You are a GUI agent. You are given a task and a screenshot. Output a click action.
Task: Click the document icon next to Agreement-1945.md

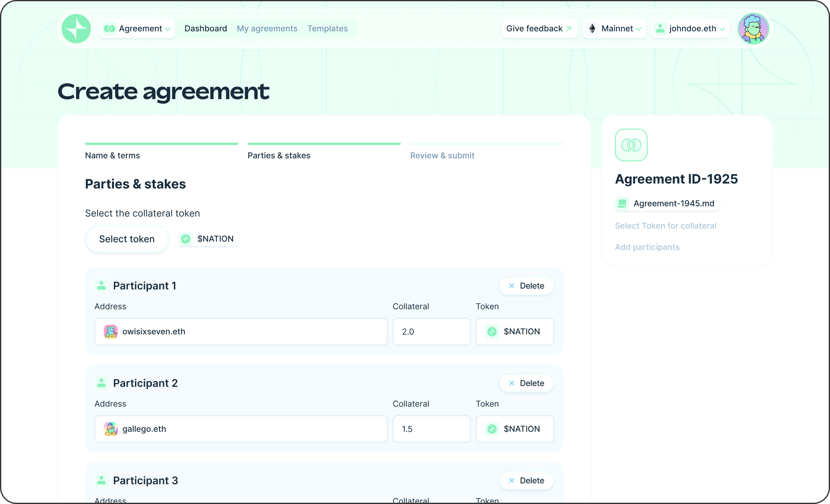(622, 203)
